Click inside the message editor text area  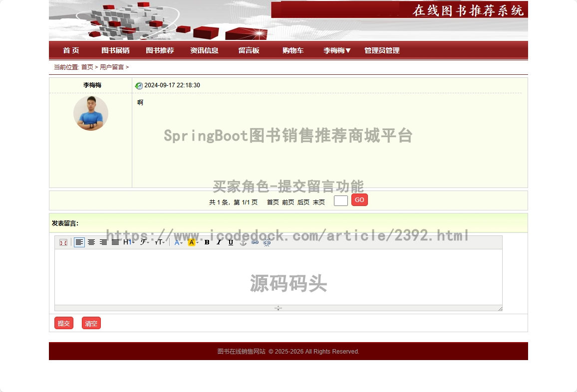[279, 277]
